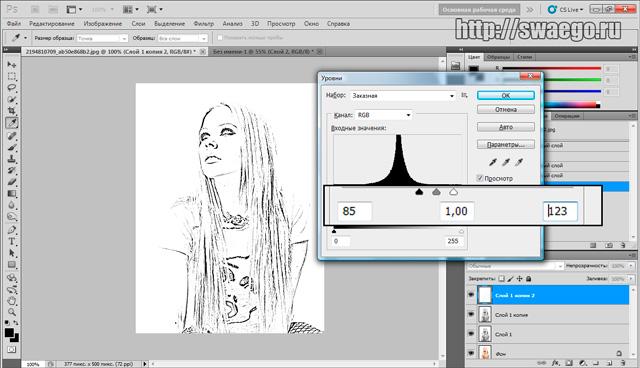
Task: Click the input shadow black slider
Action: 419,191
